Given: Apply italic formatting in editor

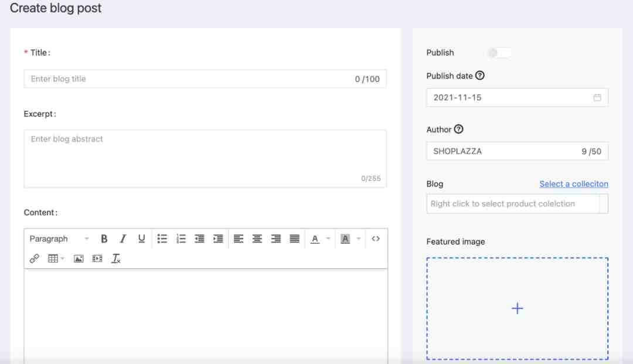Looking at the screenshot, I should pyautogui.click(x=122, y=239).
